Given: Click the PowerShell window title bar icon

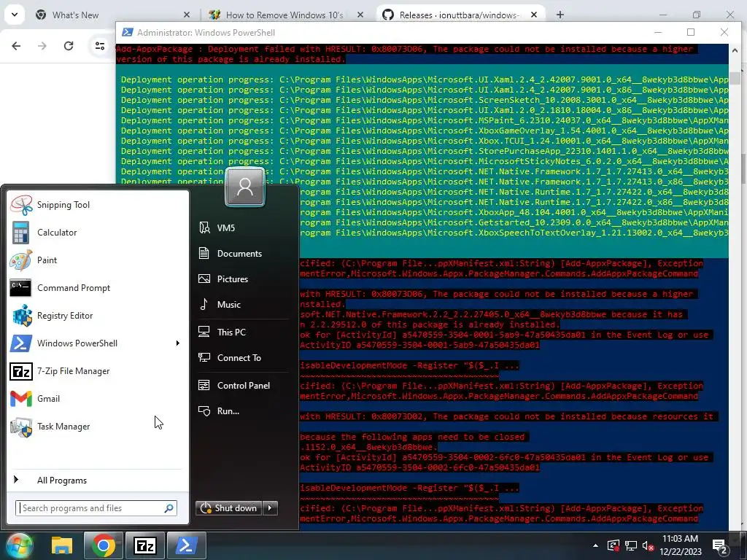Looking at the screenshot, I should click(x=127, y=32).
